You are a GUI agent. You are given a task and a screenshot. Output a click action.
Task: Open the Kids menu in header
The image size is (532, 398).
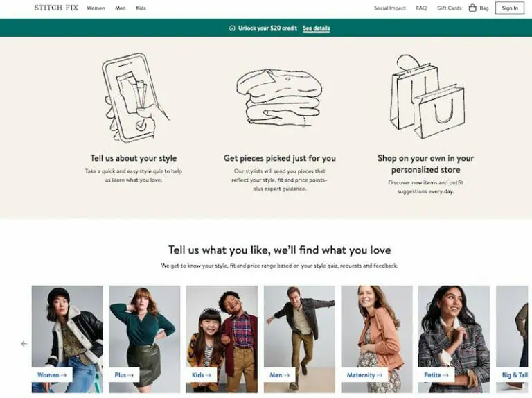pos(141,8)
